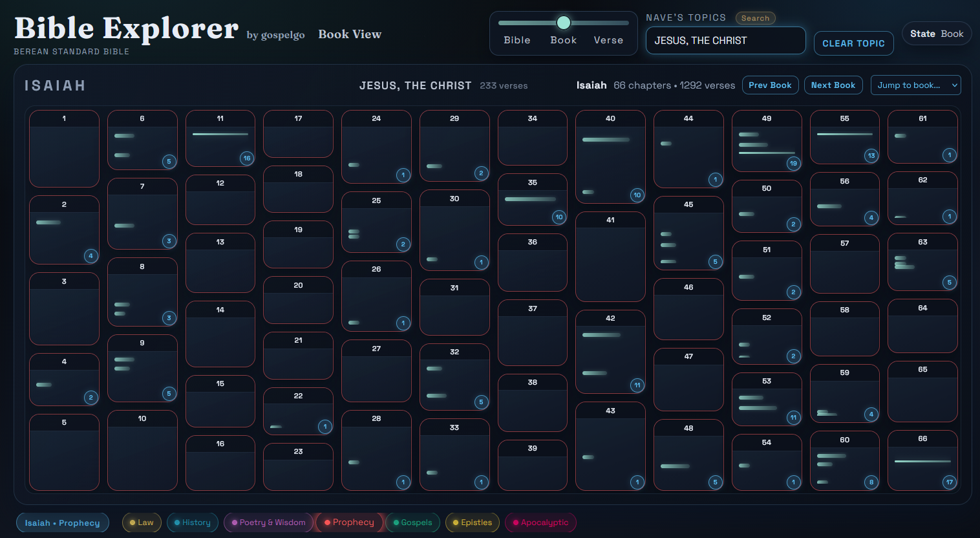Screen dimensions: 980x538
Task: Click the Search pill beside Nave's Topics
Action: click(755, 17)
